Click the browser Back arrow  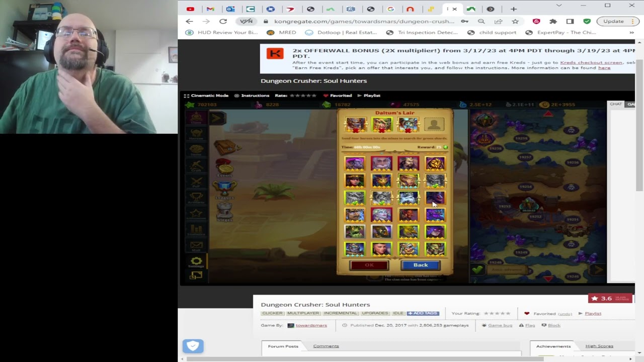point(189,22)
